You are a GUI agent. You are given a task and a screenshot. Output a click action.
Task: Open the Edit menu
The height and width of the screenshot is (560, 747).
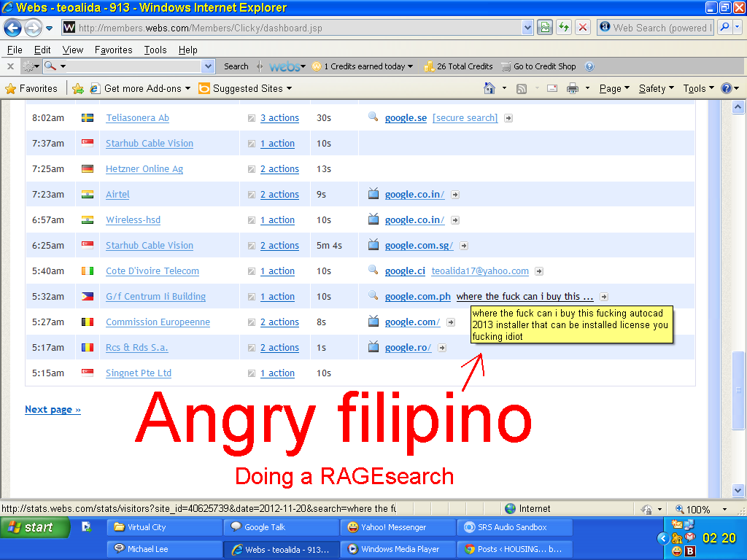[x=42, y=50]
